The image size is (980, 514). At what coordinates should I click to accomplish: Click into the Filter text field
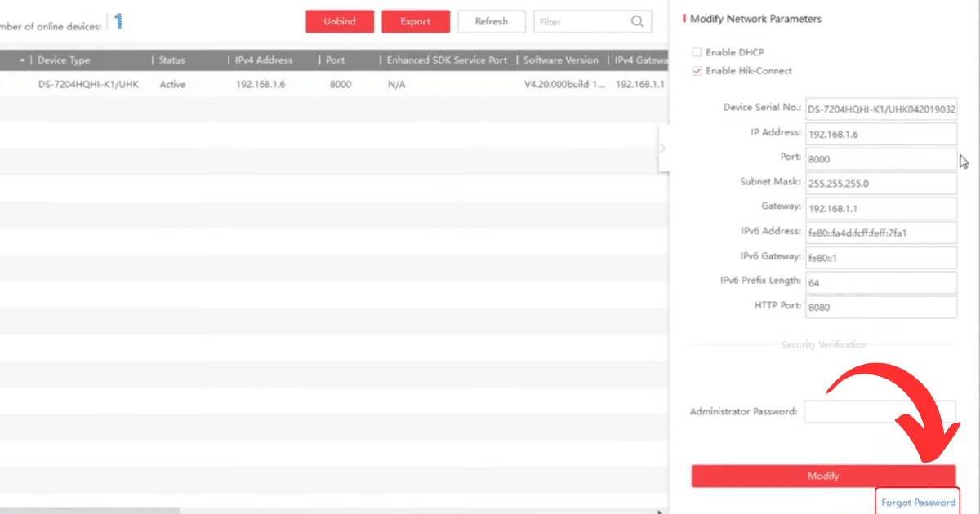click(581, 22)
